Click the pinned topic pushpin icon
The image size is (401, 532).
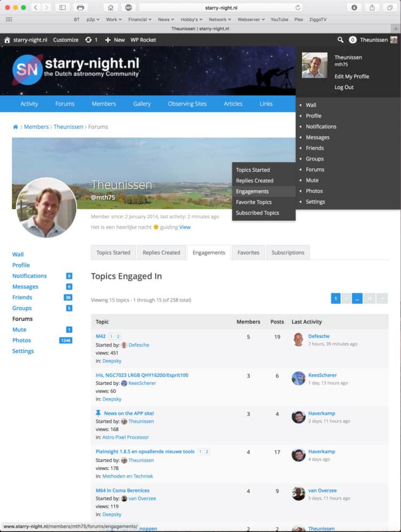coord(98,413)
